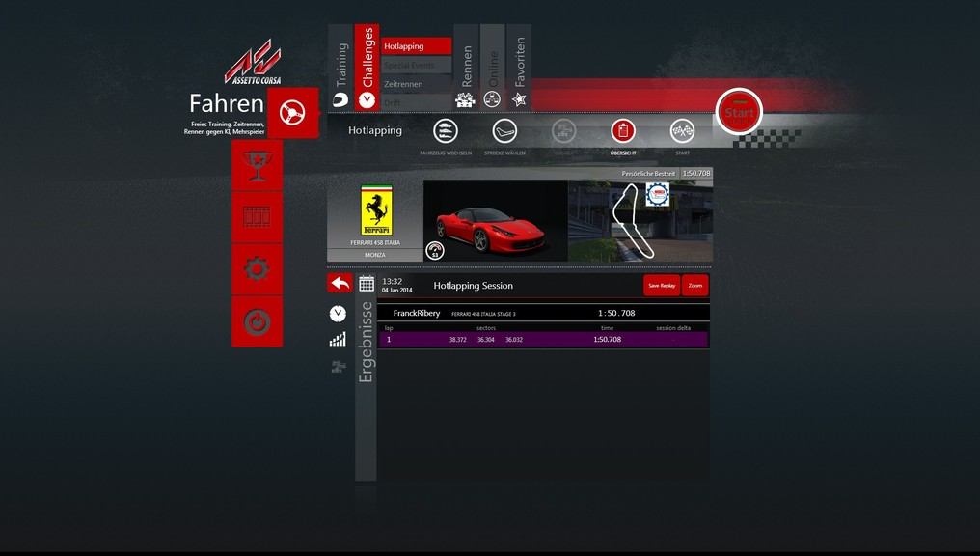The width and height of the screenshot is (980, 556).
Task: Select the Rennen tab
Action: tap(466, 68)
